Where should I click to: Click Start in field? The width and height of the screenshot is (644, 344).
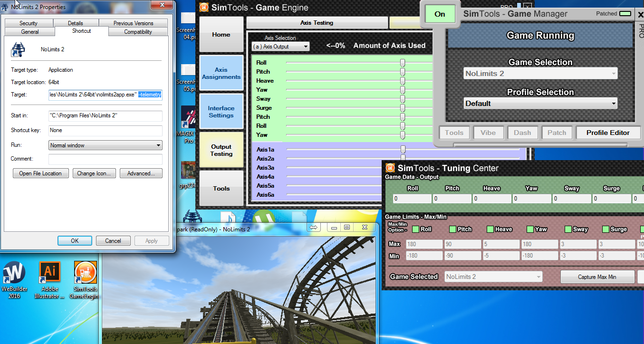pyautogui.click(x=106, y=116)
